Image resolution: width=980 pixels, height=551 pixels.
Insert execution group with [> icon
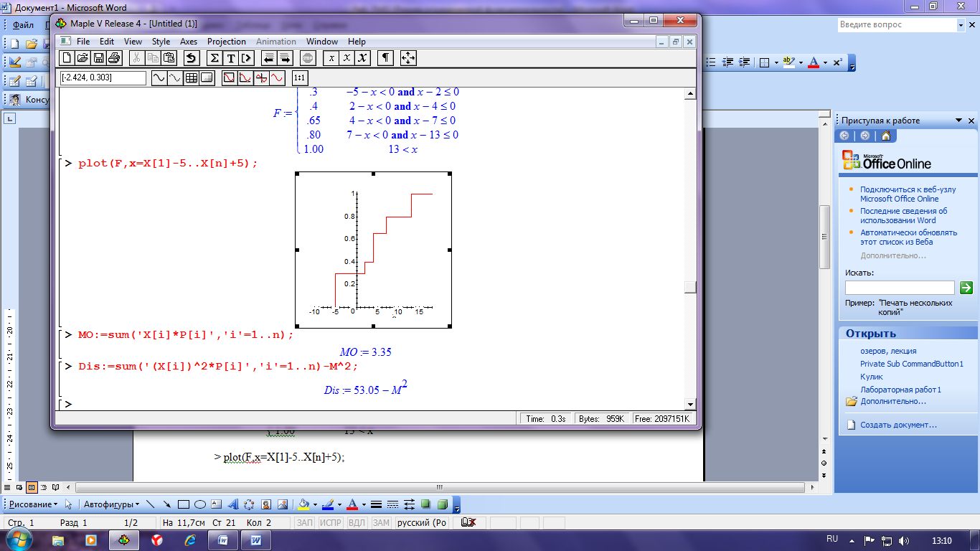pos(247,58)
